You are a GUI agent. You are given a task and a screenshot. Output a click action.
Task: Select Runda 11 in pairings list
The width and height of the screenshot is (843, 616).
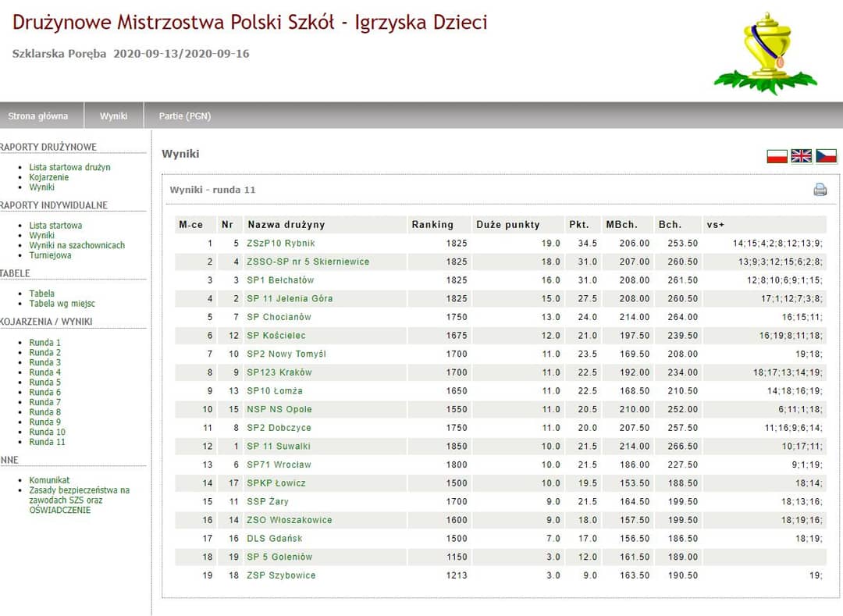(x=47, y=442)
